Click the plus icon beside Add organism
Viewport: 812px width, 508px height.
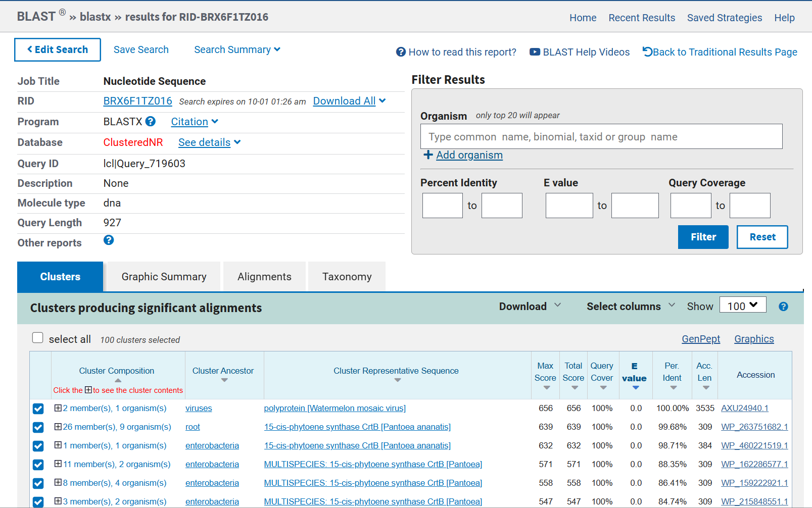428,155
